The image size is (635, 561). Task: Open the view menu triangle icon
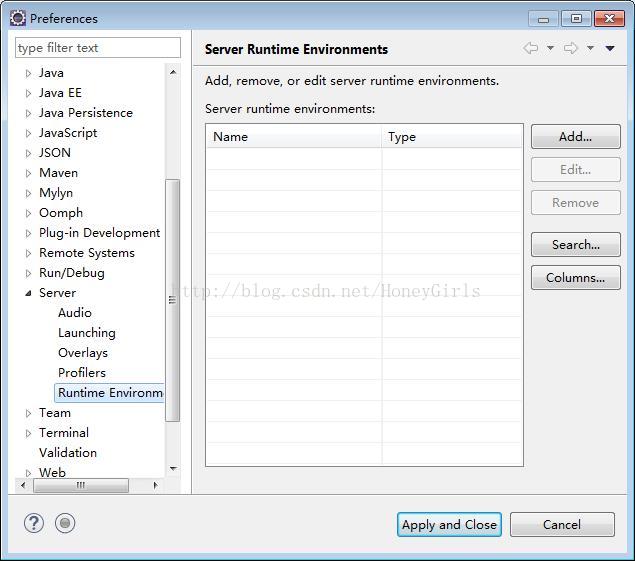[x=610, y=49]
